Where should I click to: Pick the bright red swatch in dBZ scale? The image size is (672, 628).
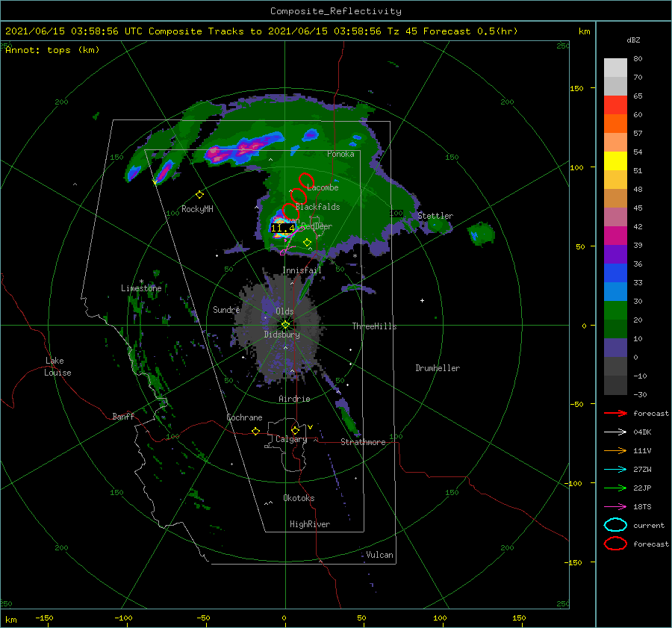[615, 105]
